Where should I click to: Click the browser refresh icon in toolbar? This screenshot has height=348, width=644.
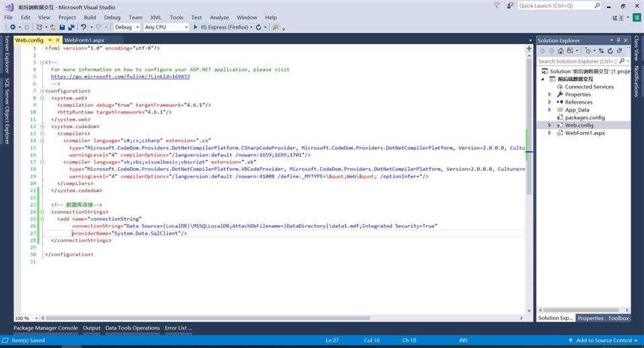(258, 27)
